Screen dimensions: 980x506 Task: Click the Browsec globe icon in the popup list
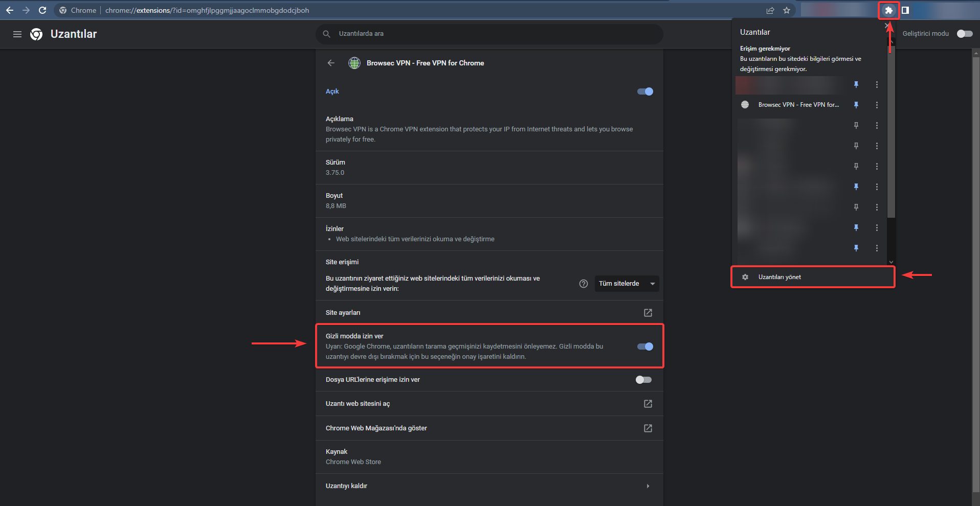(745, 105)
